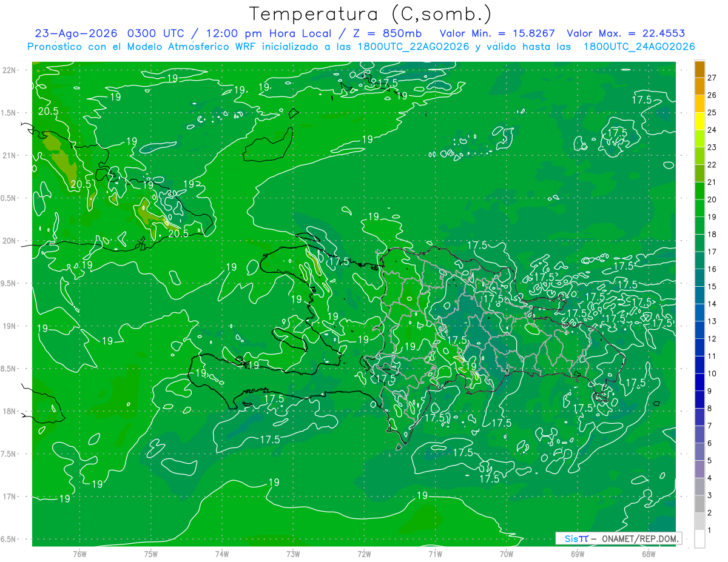Click the legend scale value "21"
Viewport: 728px width, 562px height.
712,182
